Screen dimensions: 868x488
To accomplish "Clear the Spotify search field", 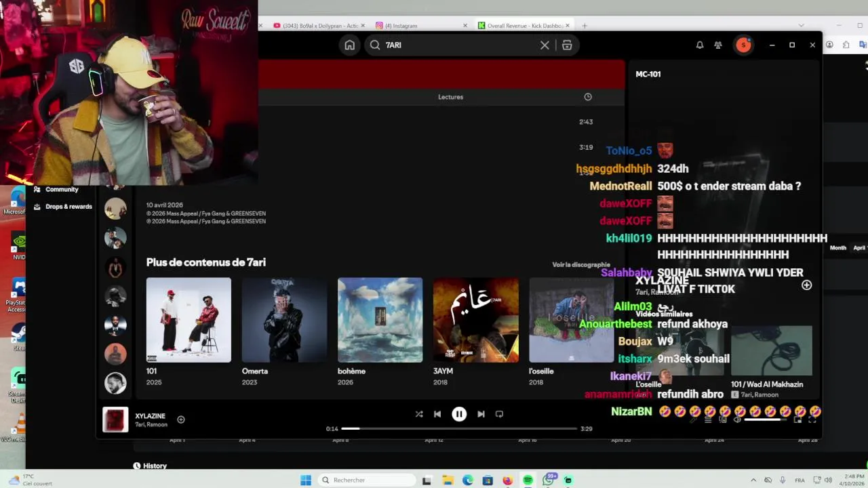I will click(x=545, y=45).
